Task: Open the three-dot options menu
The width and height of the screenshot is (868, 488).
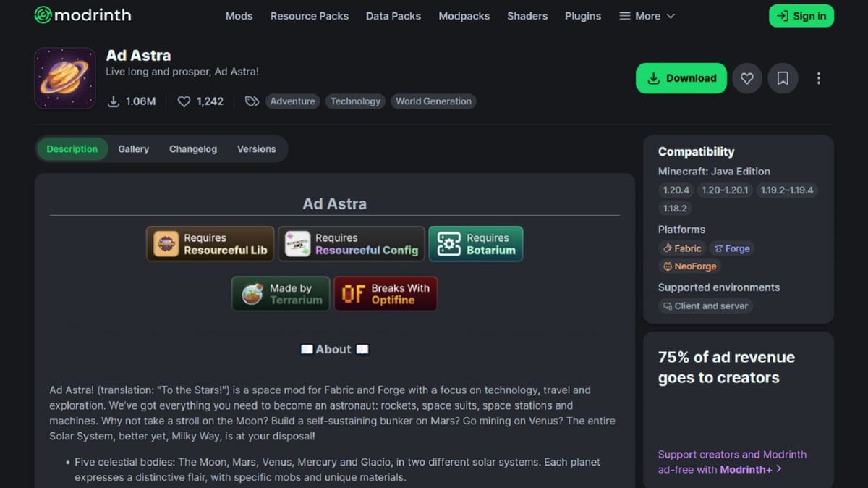Action: [x=818, y=78]
